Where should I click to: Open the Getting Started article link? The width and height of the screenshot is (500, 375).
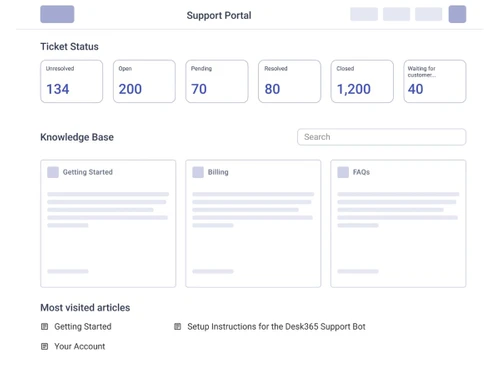(83, 326)
